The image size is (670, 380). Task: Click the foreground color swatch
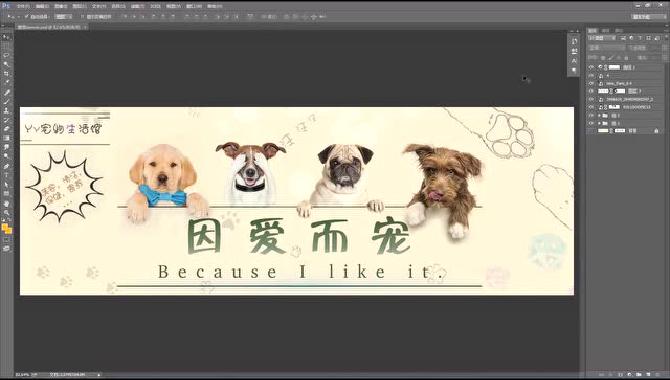[5, 227]
